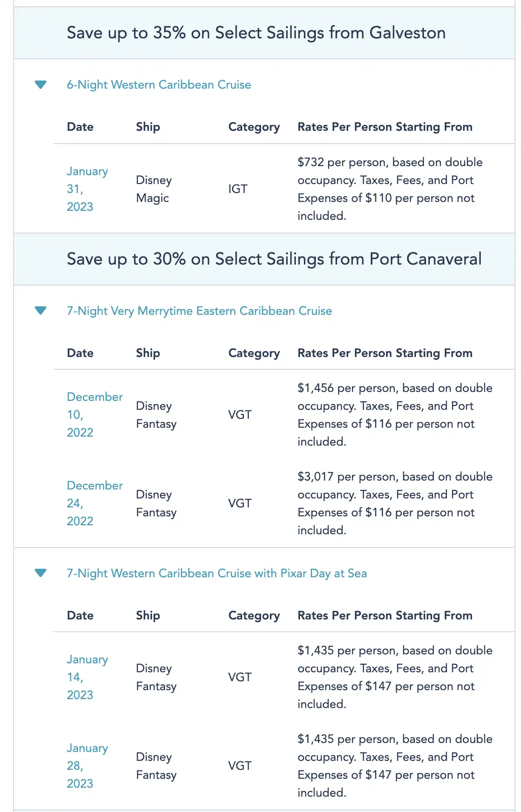Click the Disney Magic ship name
The image size is (521, 812).
pyautogui.click(x=153, y=189)
